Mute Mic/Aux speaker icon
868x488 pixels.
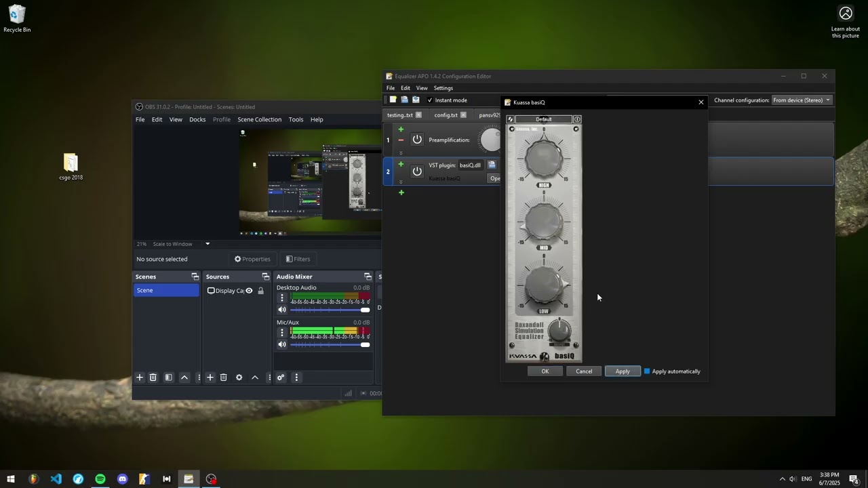tap(282, 344)
